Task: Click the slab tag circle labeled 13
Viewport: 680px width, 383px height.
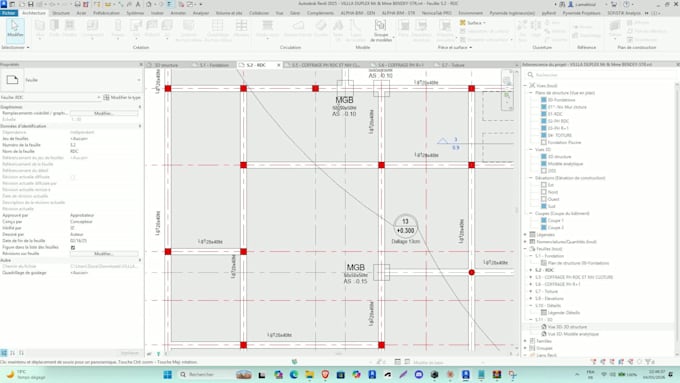Action: coord(405,226)
